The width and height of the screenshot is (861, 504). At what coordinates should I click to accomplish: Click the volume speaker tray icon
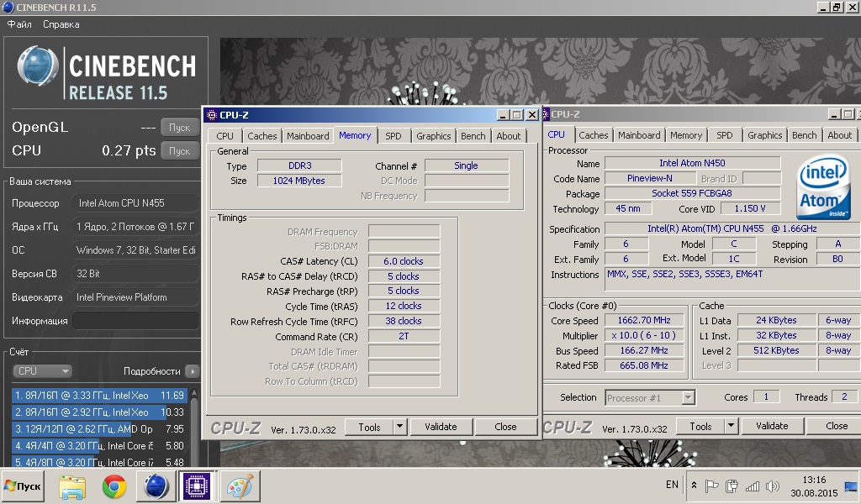pyautogui.click(x=773, y=486)
